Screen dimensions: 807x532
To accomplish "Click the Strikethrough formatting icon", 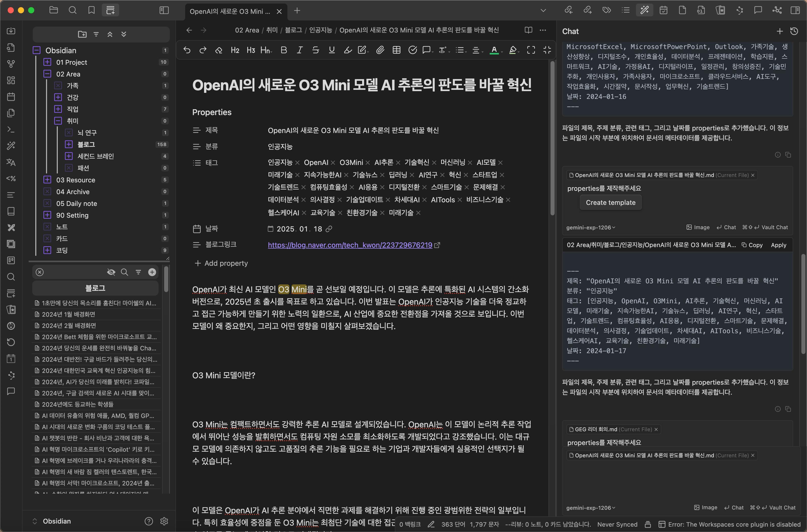I will coord(316,50).
